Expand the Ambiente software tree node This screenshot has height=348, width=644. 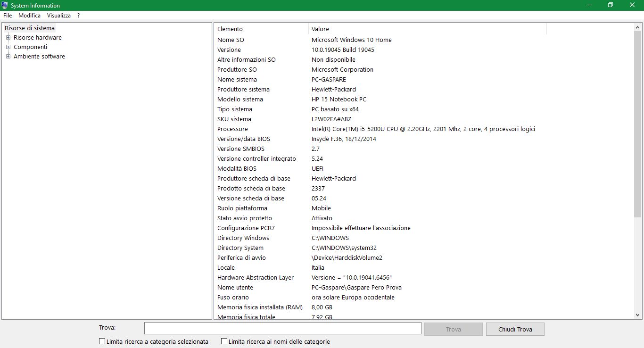coord(8,57)
